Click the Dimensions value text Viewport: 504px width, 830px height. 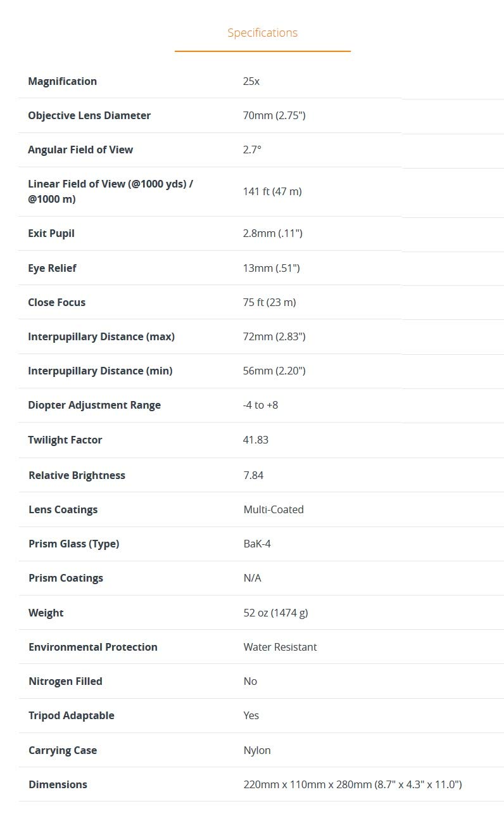[x=353, y=784]
